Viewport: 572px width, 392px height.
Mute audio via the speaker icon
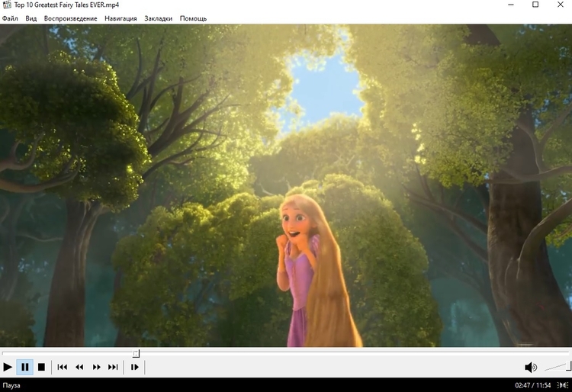click(531, 368)
